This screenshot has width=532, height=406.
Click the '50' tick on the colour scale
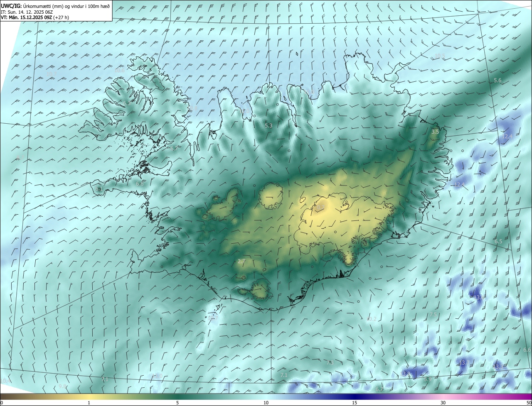click(x=529, y=403)
